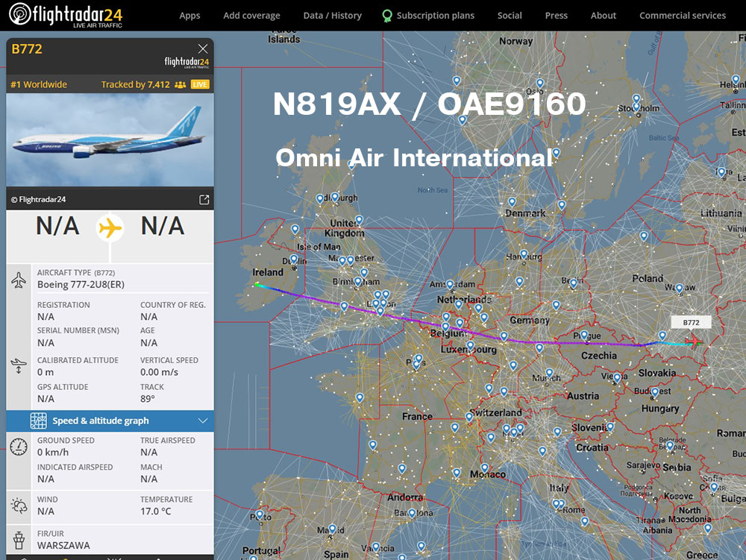This screenshot has width=746, height=560.
Task: Click the 0 km/h ground speed value
Action: tap(53, 452)
